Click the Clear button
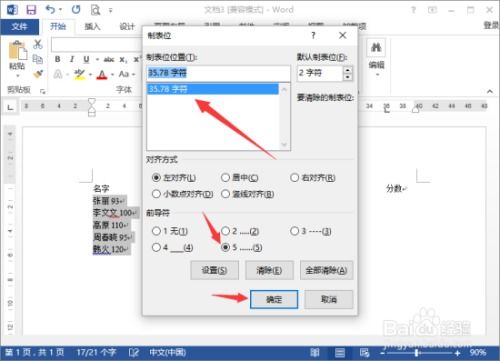The image size is (500, 361). pyautogui.click(x=269, y=270)
